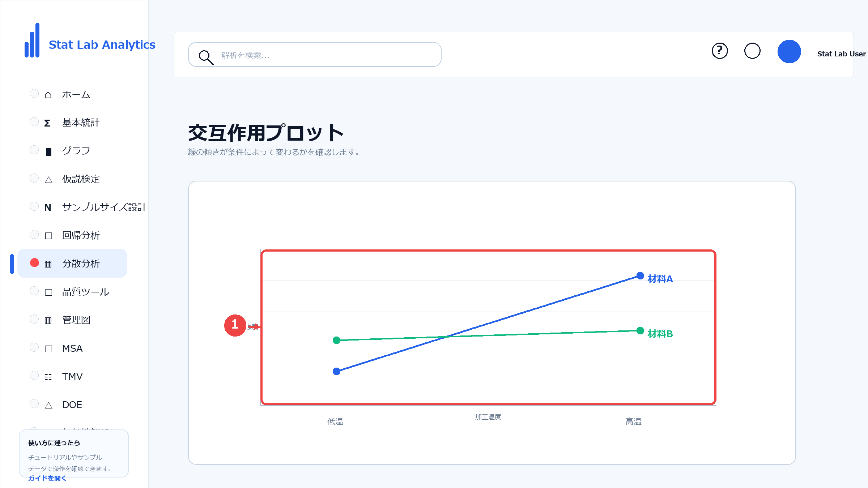Click the empty circle notification icon

(x=752, y=51)
